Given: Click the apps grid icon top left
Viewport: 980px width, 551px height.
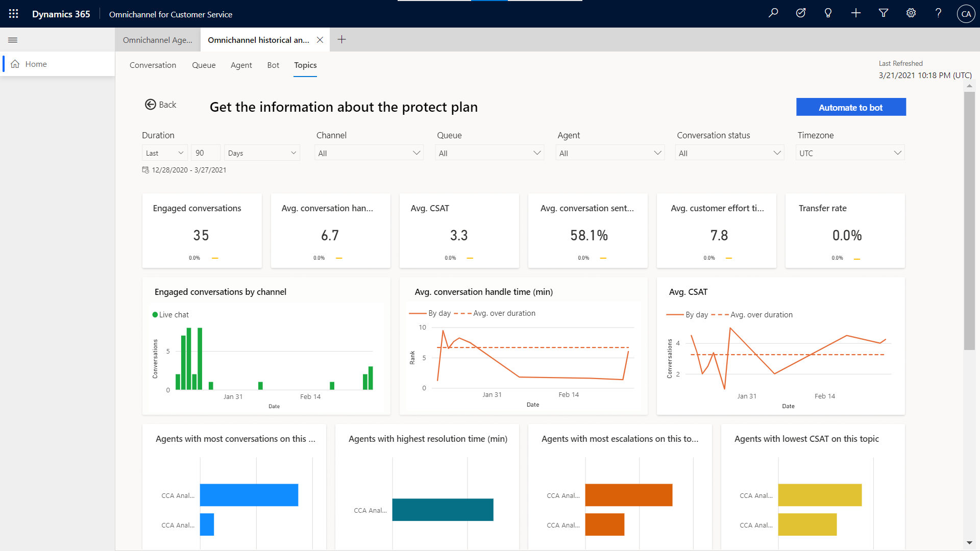Looking at the screenshot, I should 13,13.
